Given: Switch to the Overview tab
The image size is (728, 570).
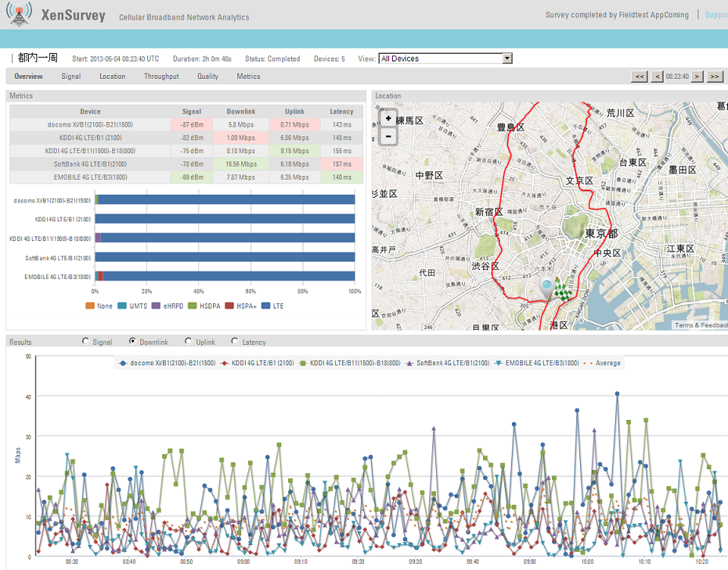Looking at the screenshot, I should (28, 77).
